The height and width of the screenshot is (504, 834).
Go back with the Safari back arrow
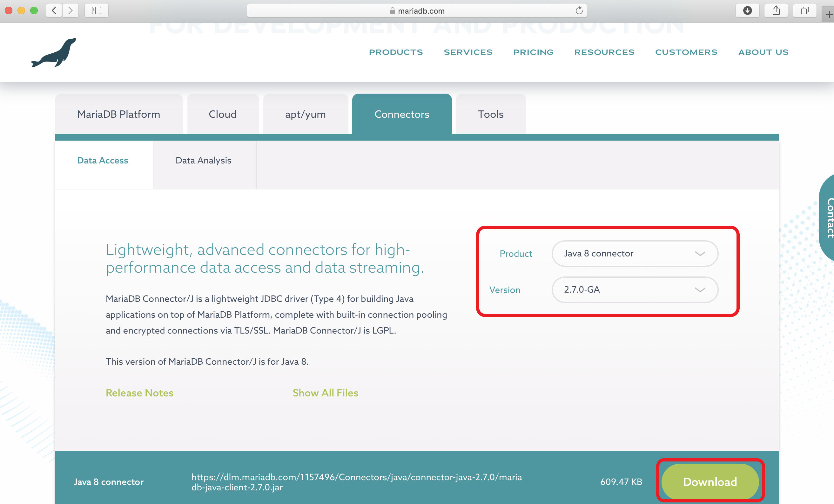54,10
